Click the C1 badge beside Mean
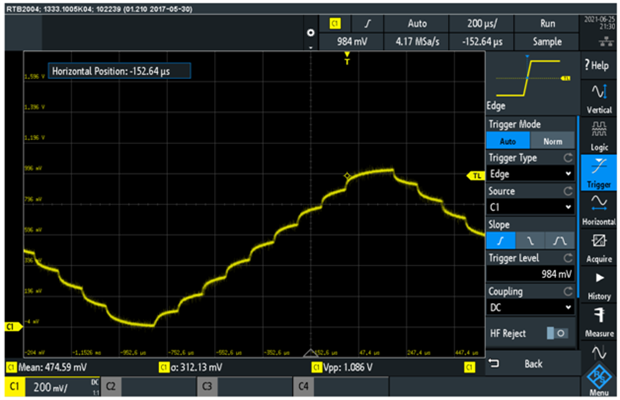 point(11,368)
